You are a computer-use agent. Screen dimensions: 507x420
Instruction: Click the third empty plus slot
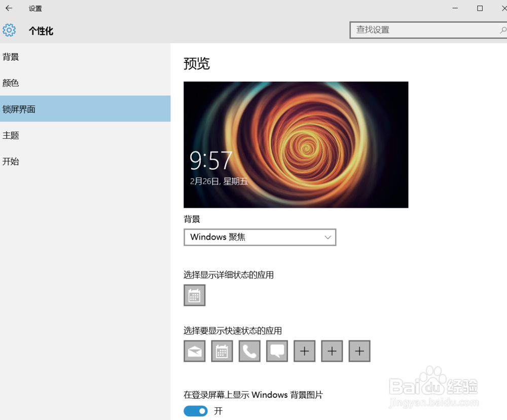click(359, 351)
